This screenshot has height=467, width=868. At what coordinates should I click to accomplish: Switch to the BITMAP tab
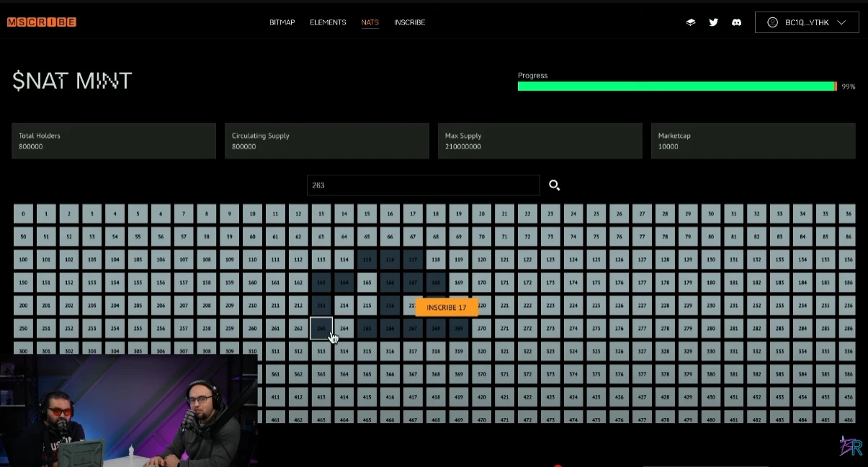pyautogui.click(x=282, y=22)
